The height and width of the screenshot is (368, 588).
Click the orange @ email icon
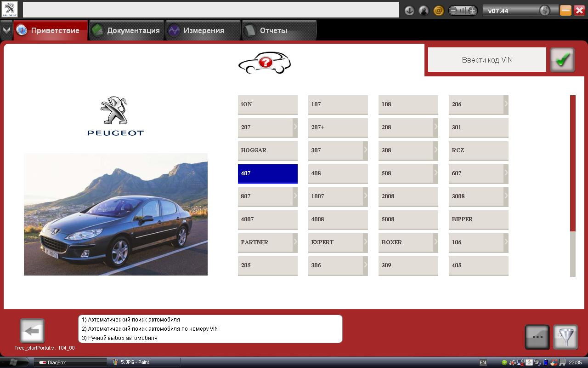tap(438, 11)
